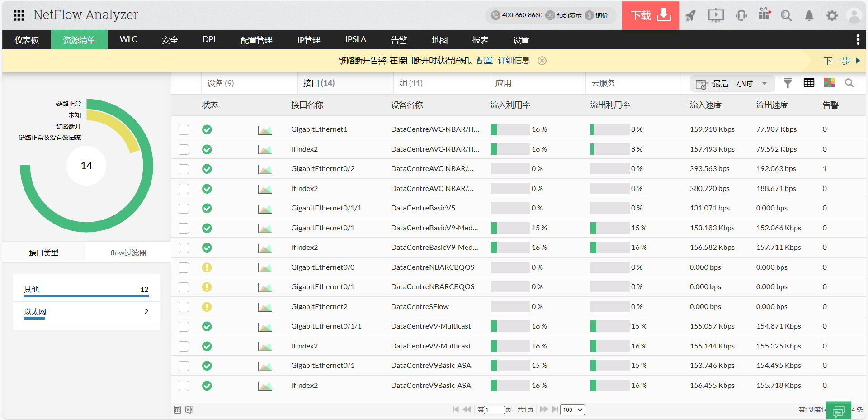This screenshot has width=868, height=420.
Task: Click inside the page number input field
Action: tap(495, 410)
